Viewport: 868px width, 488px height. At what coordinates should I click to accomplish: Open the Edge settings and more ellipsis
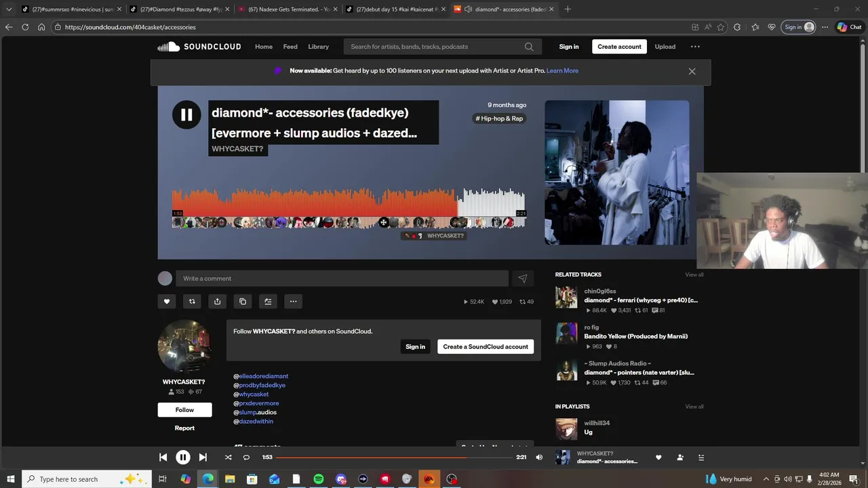tap(825, 27)
